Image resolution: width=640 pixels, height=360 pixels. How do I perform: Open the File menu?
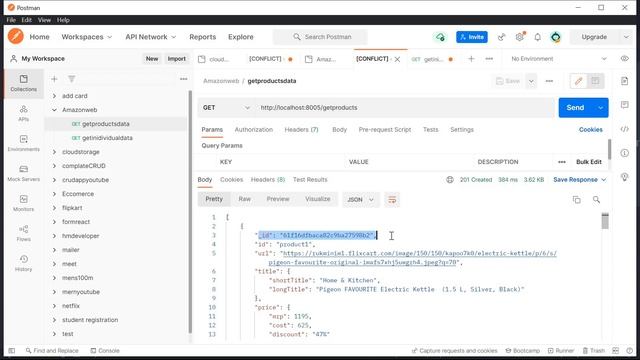[11, 20]
